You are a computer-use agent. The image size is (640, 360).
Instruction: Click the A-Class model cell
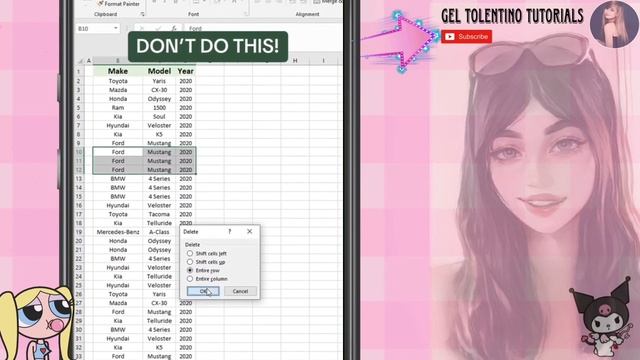(x=159, y=232)
